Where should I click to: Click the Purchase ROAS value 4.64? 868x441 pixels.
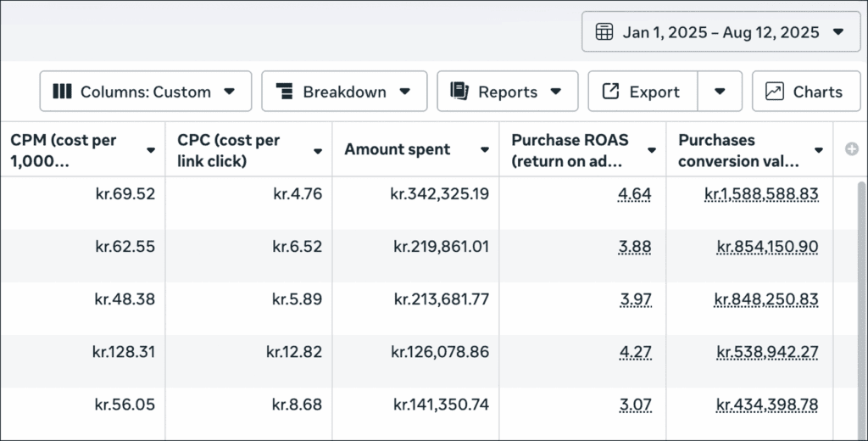click(x=634, y=194)
